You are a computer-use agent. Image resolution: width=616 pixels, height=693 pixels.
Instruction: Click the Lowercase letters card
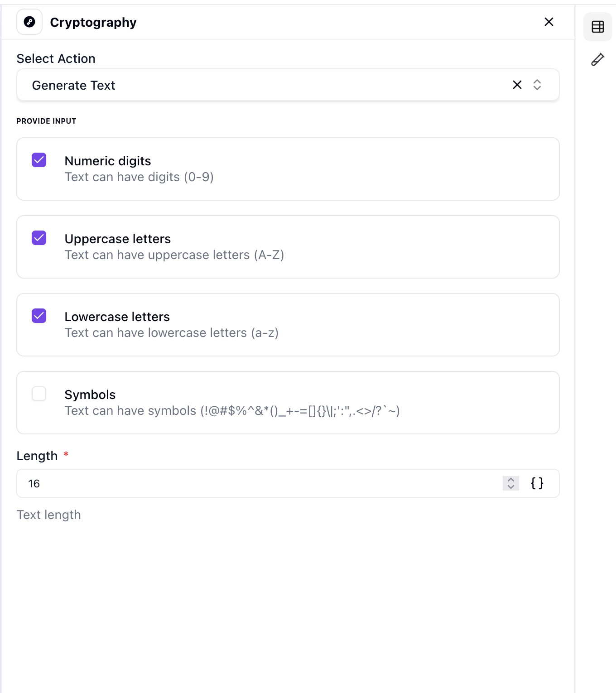(x=288, y=324)
